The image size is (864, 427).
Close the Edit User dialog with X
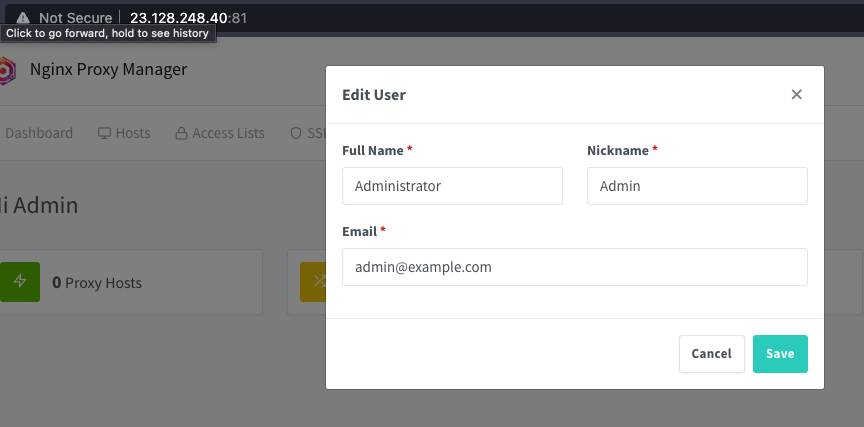pos(796,95)
